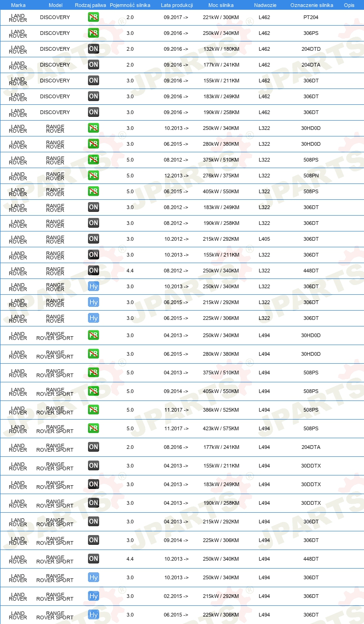Viewport: 364px width, 624px height.
Task: Click the Pojemność silnika column header
Action: pyautogui.click(x=130, y=5)
